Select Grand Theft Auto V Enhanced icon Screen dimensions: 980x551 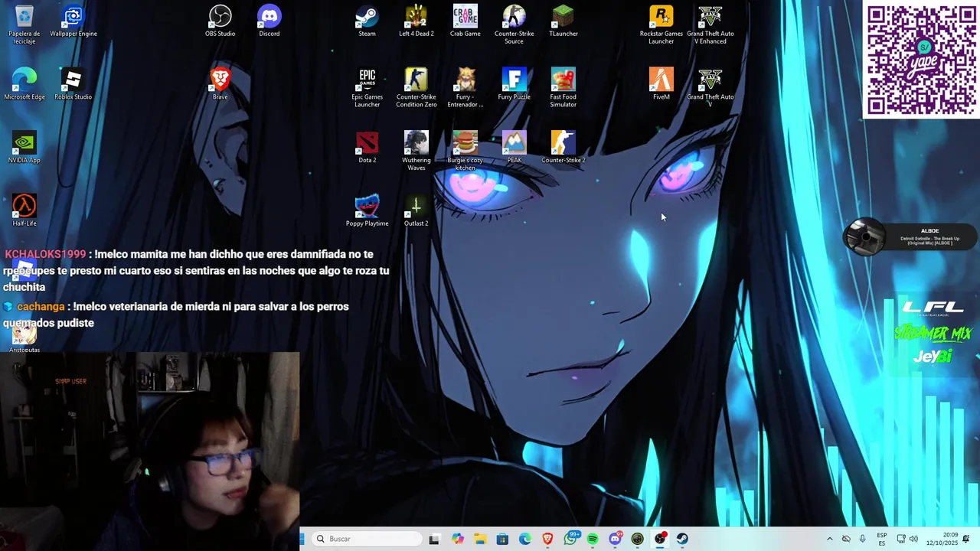pos(710,24)
